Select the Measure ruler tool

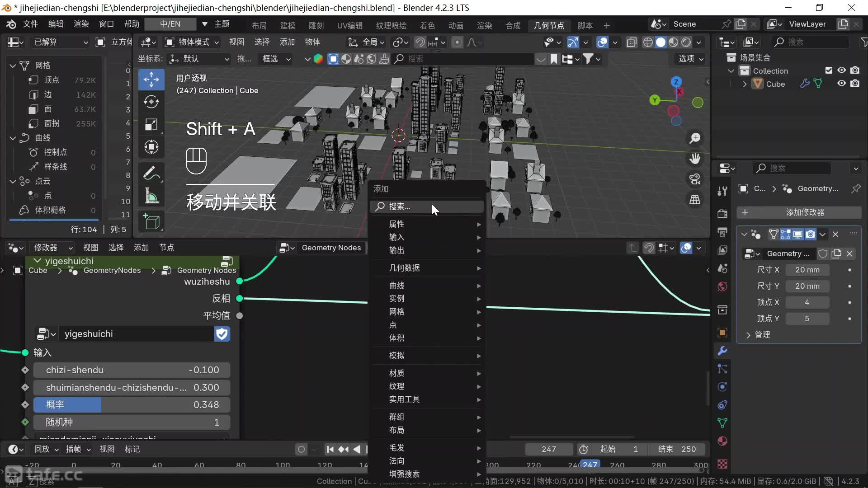click(x=151, y=196)
